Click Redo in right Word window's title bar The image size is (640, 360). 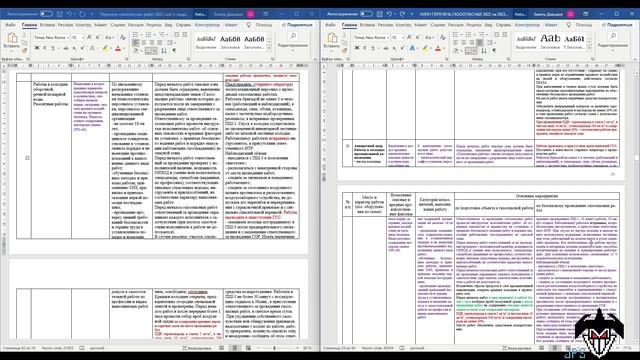[x=402, y=14]
